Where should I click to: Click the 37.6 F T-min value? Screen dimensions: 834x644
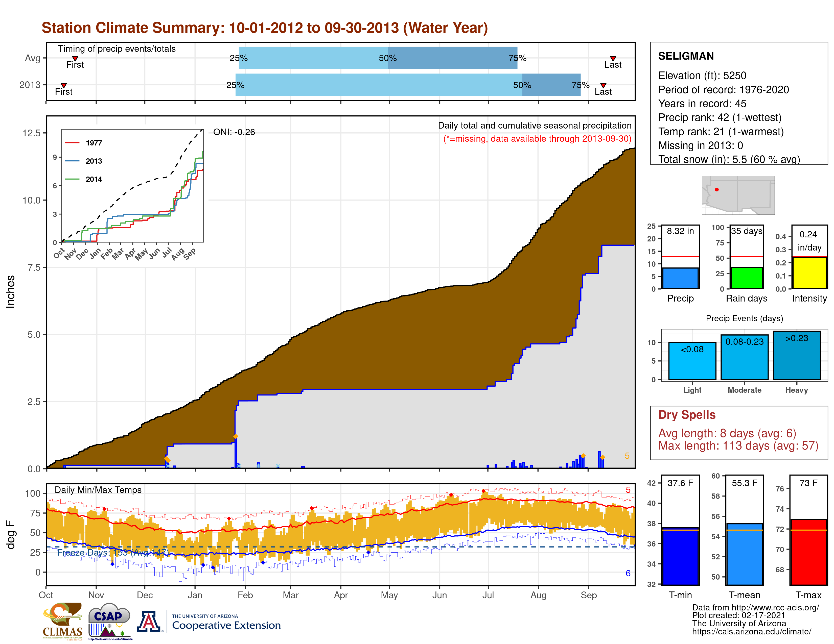point(680,483)
